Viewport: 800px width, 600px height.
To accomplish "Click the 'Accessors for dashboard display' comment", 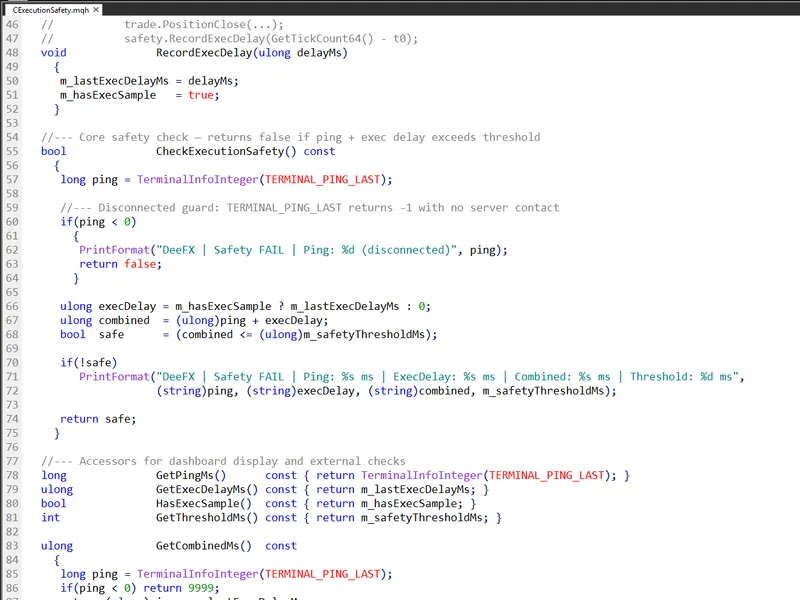I will click(x=223, y=461).
